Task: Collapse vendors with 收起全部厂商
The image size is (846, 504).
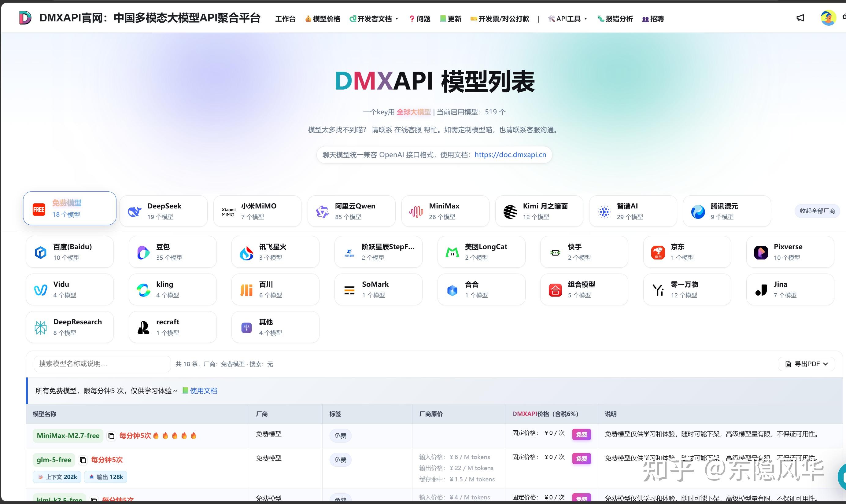Action: pos(817,211)
